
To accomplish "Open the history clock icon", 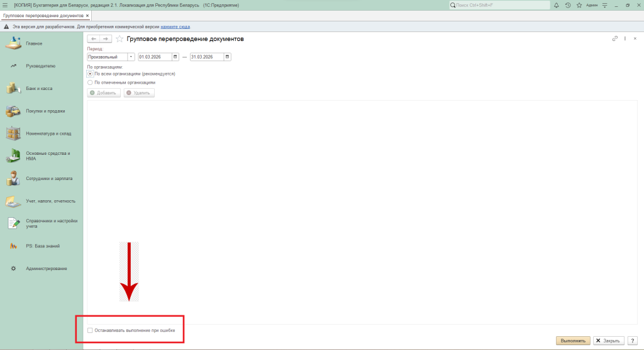I will [x=567, y=5].
